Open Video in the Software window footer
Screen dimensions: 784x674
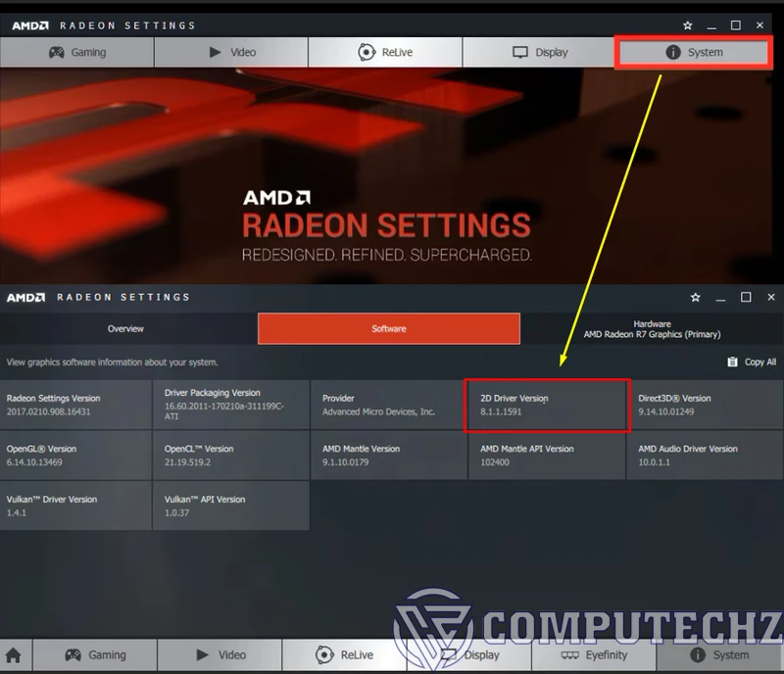220,655
